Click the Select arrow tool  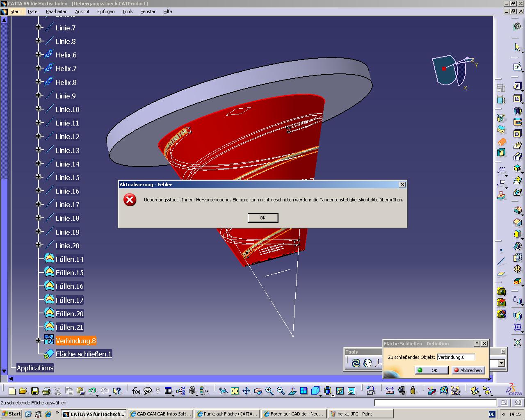518,47
